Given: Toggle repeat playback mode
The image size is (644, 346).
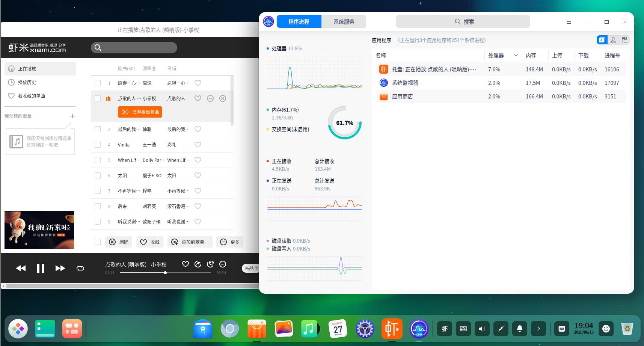Looking at the screenshot, I should point(80,268).
